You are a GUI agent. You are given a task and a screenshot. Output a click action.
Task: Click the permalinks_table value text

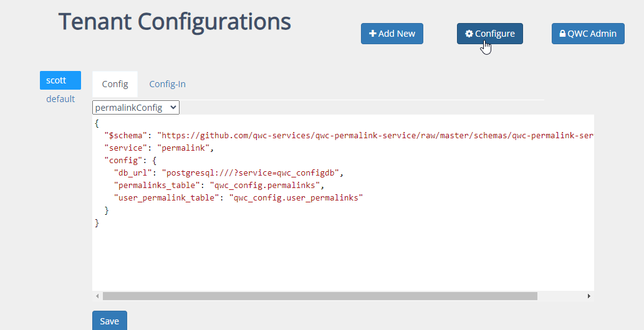tap(267, 185)
